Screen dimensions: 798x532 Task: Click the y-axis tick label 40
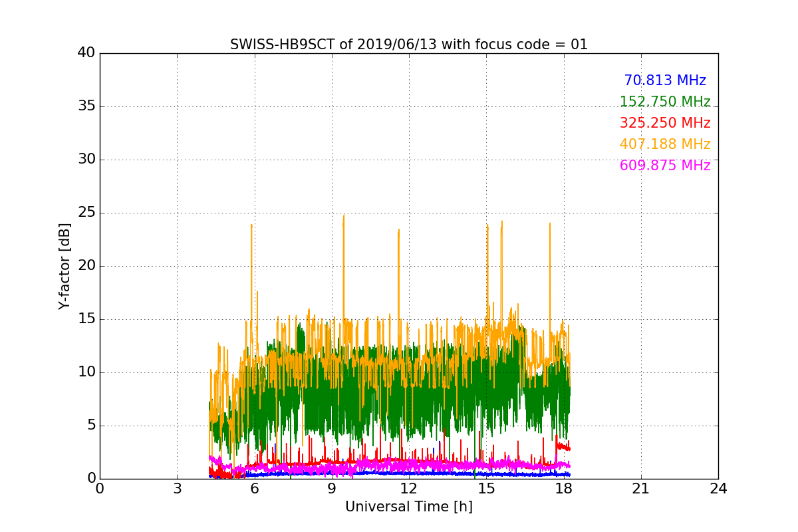[86, 53]
